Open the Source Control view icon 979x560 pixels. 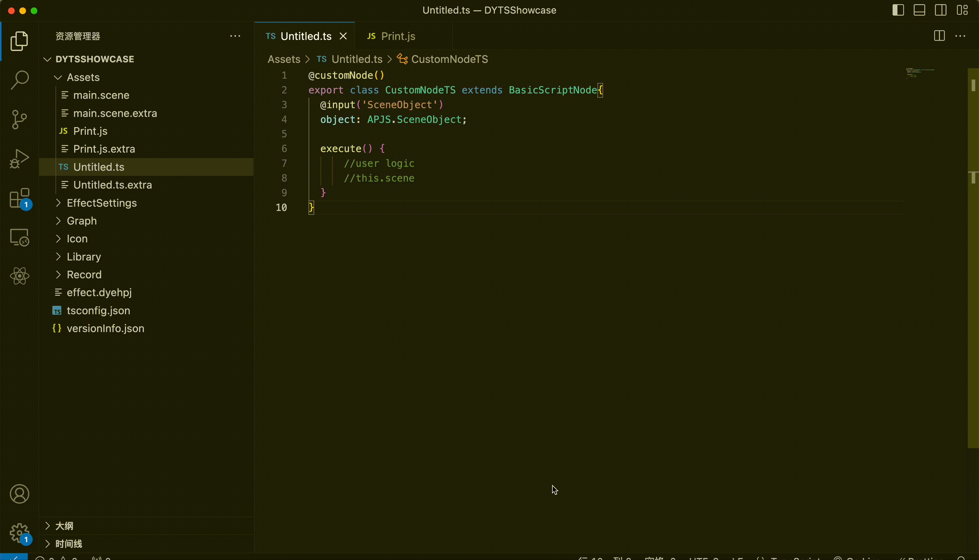(x=19, y=119)
